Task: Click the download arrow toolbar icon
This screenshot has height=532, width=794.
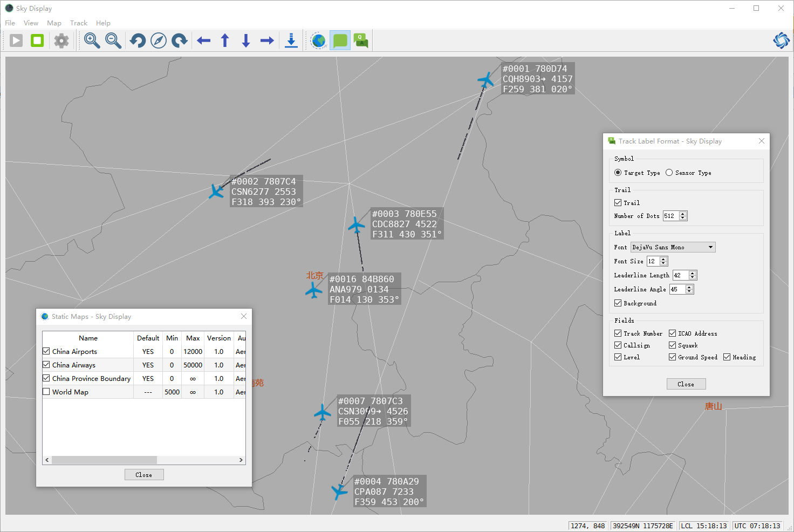Action: coord(291,40)
